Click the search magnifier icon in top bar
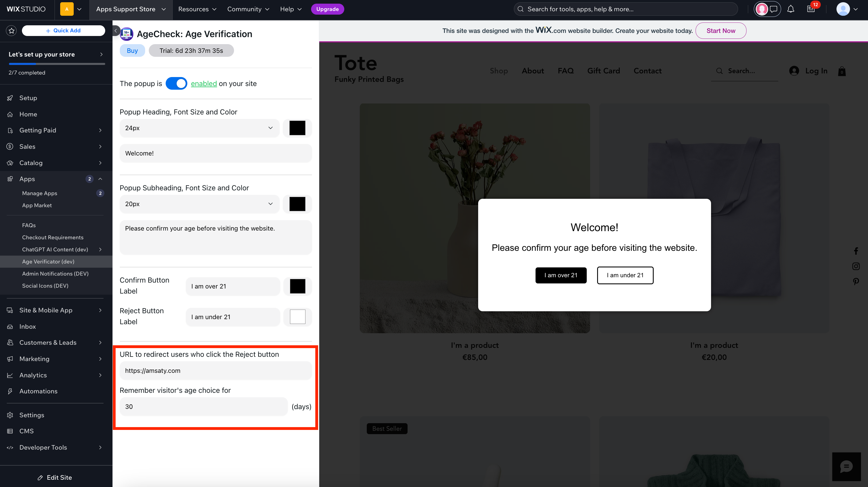The width and height of the screenshot is (868, 487). click(521, 9)
